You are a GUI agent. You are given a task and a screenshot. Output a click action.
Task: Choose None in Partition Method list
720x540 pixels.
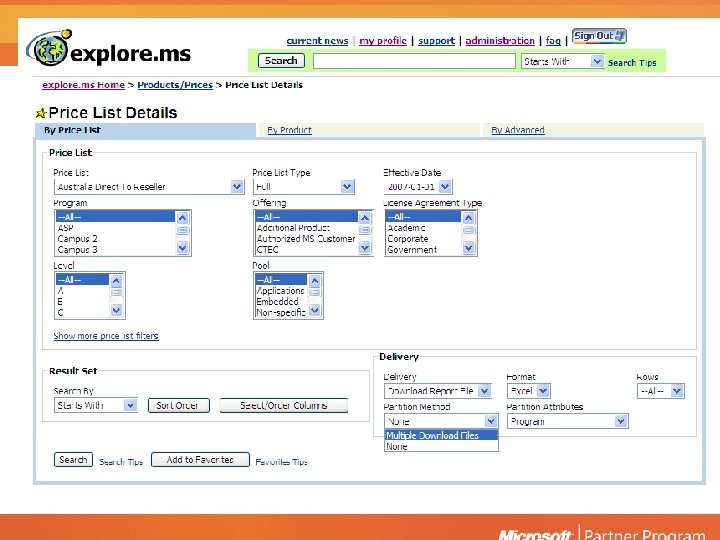pos(441,446)
